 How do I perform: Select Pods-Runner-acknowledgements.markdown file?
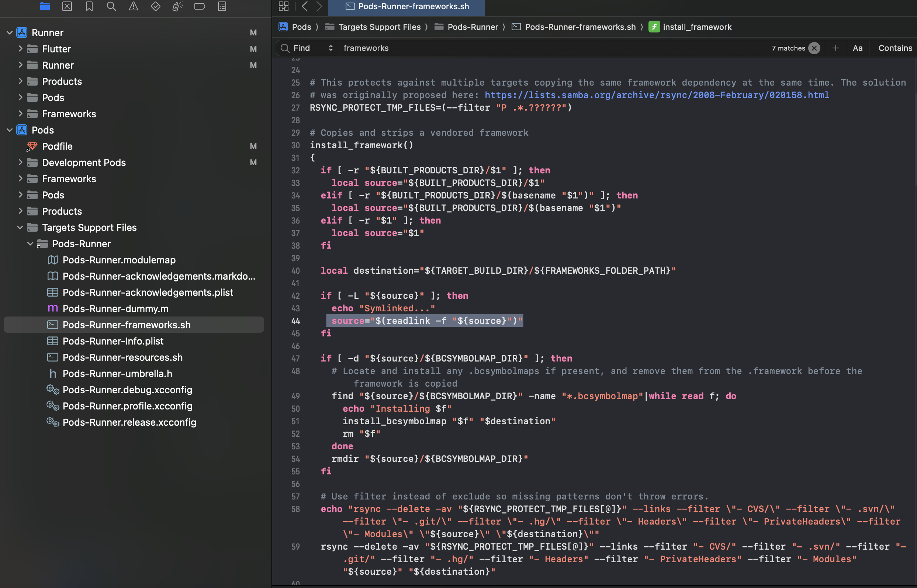pyautogui.click(x=159, y=276)
